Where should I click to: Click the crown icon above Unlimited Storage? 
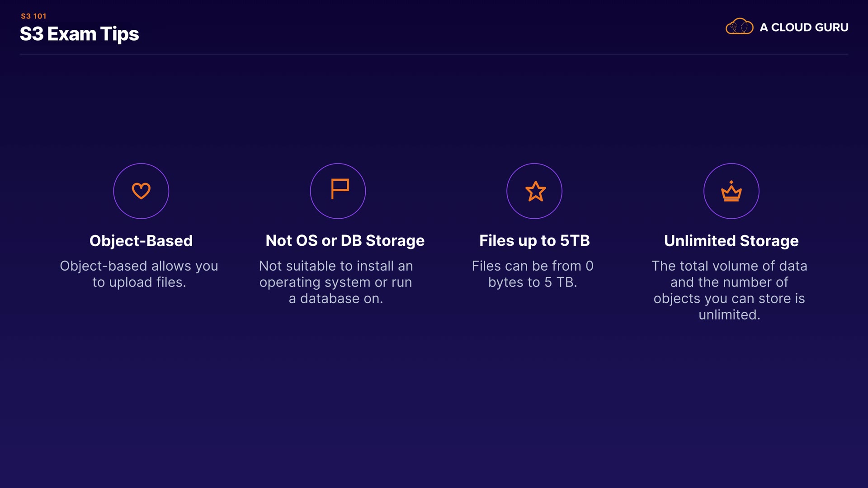731,192
